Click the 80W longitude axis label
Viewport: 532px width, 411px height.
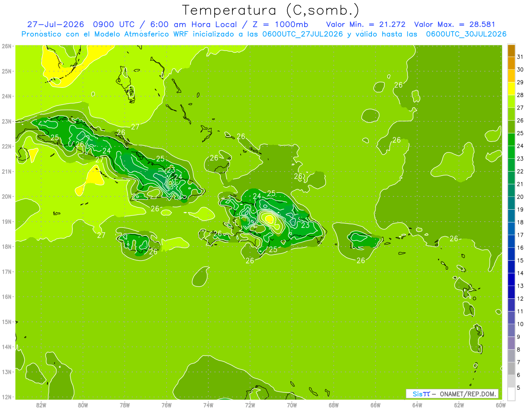(x=83, y=405)
